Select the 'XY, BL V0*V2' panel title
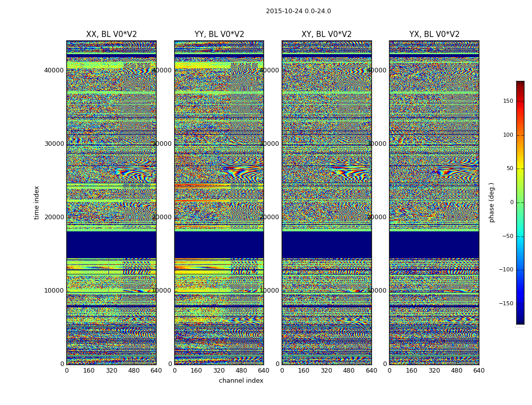 click(x=326, y=34)
